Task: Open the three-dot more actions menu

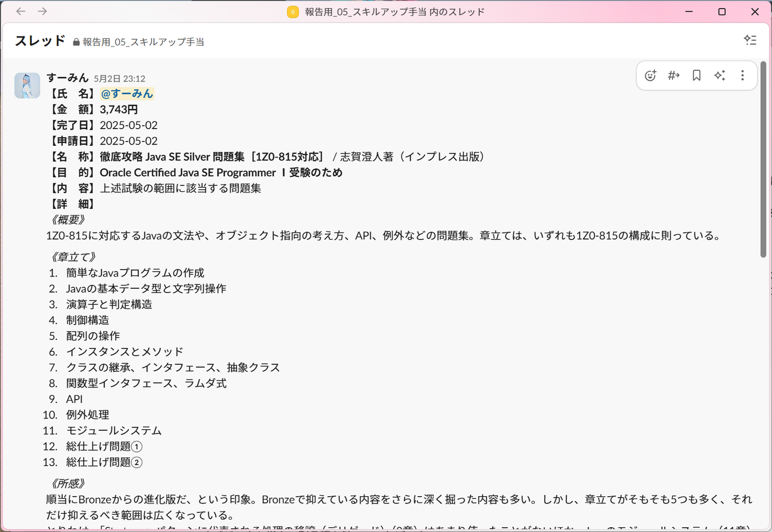Action: point(743,76)
